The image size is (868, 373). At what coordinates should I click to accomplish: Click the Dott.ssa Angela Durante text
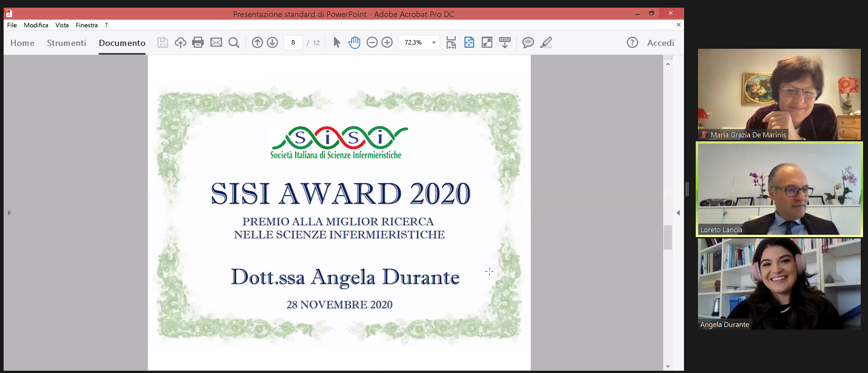345,277
